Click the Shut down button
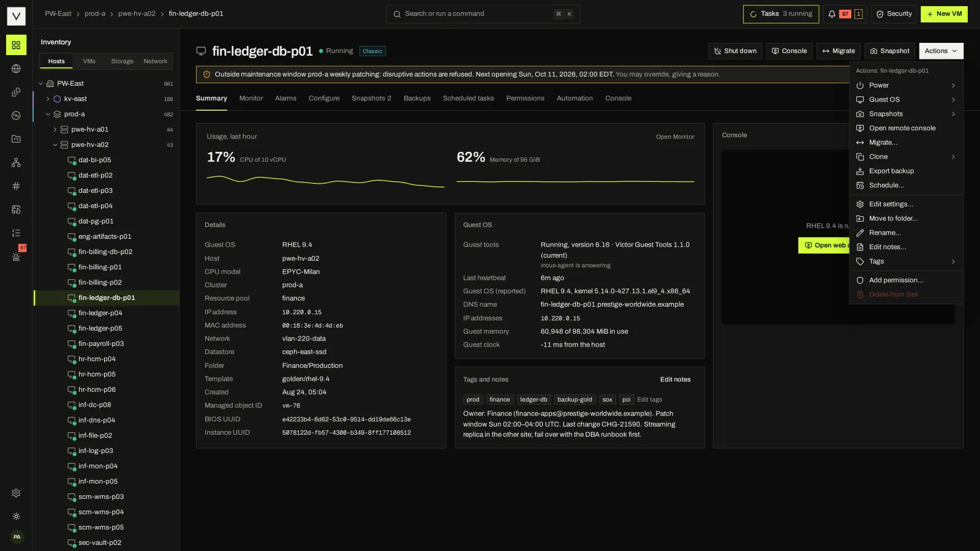 [x=734, y=51]
